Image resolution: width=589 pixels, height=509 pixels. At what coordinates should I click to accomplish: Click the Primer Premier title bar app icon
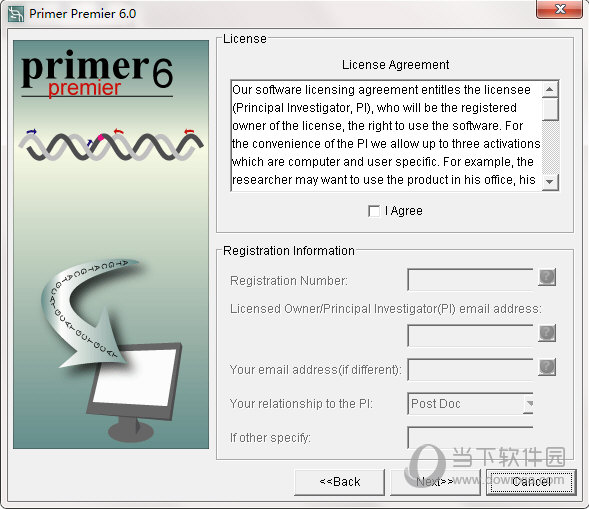(16, 14)
